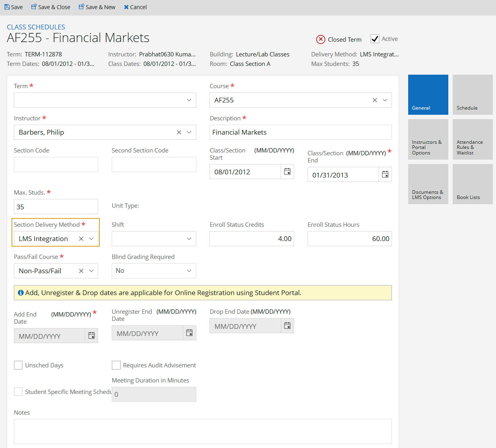The image size is (496, 448).
Task: Open calendar picker for Class/Section Start date
Action: pyautogui.click(x=287, y=172)
